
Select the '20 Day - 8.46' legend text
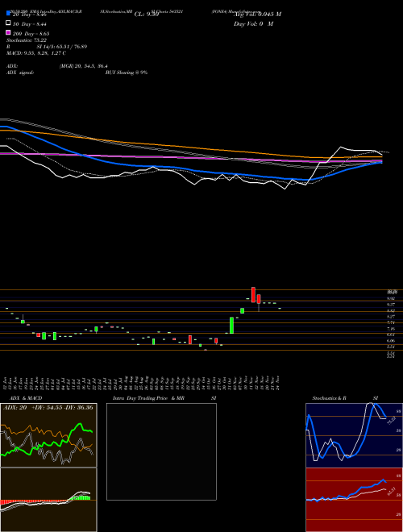(x=29, y=15)
